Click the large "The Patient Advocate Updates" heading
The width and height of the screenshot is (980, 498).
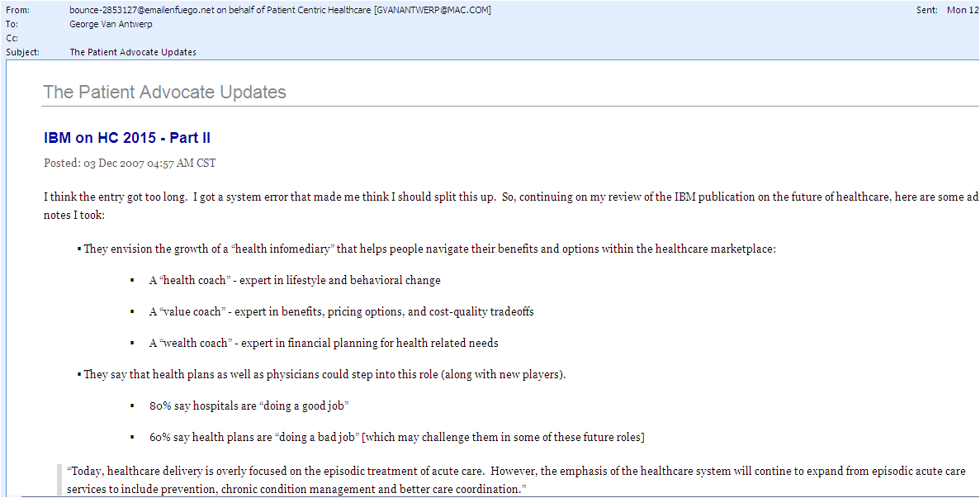point(164,92)
